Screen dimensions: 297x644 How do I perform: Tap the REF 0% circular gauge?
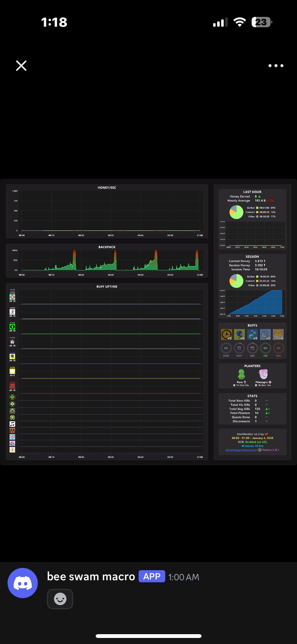click(x=266, y=348)
